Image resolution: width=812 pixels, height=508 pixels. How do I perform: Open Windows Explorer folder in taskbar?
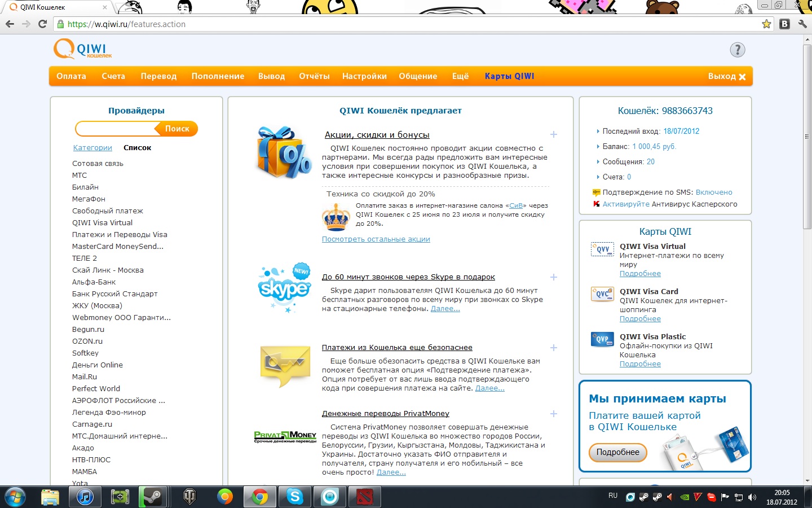click(x=50, y=497)
